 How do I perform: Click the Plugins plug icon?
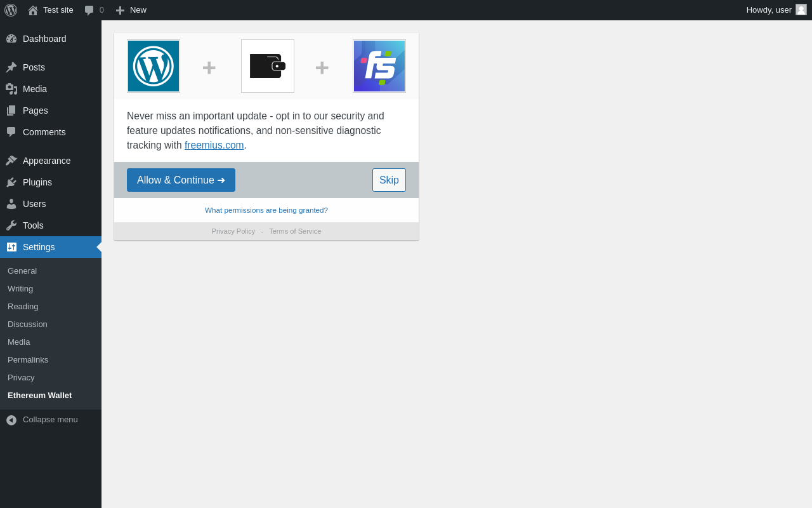(x=11, y=182)
